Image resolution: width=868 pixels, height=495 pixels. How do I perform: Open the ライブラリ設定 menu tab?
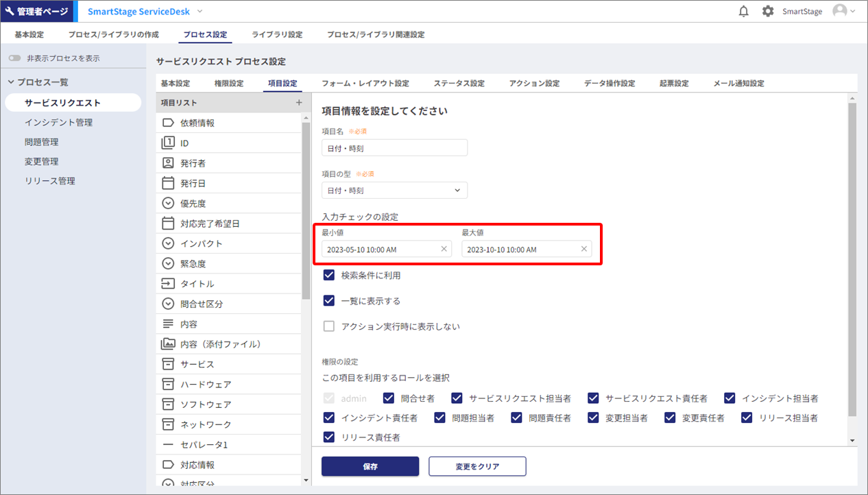pyautogui.click(x=277, y=34)
